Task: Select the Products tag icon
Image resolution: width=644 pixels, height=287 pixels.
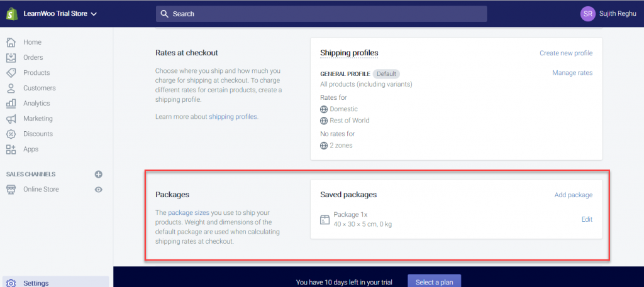Action: pyautogui.click(x=11, y=73)
